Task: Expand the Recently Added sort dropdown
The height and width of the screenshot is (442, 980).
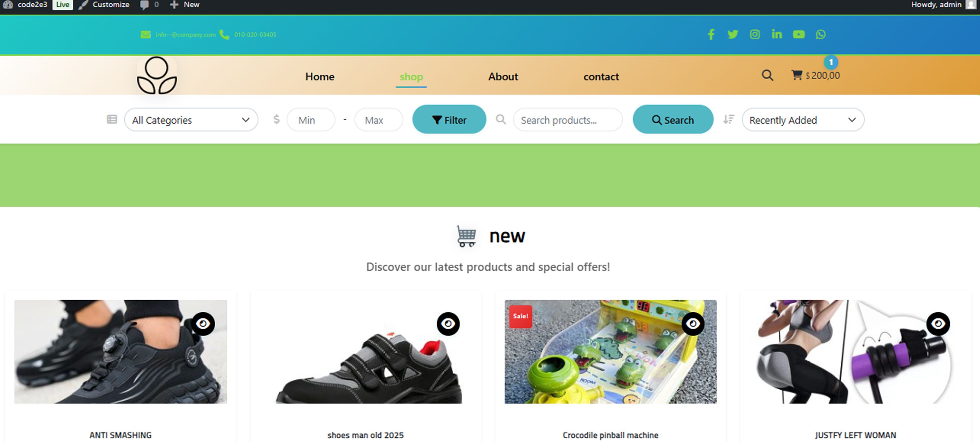Action: tap(803, 120)
